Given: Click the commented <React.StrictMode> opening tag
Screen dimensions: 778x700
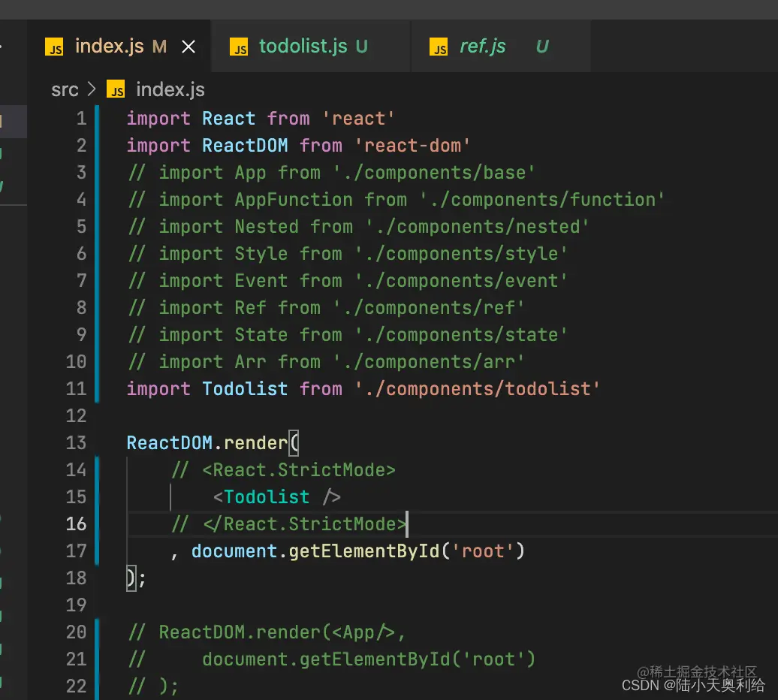Looking at the screenshot, I should click(299, 470).
